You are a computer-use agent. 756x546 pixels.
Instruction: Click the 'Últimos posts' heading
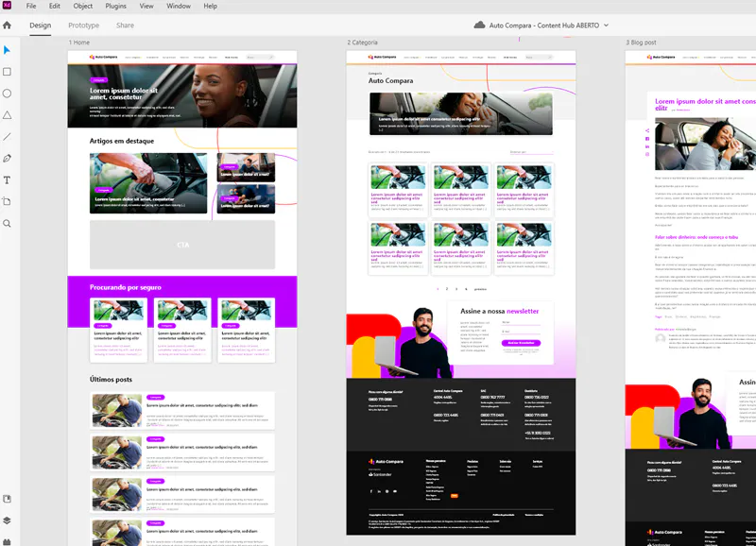111,379
